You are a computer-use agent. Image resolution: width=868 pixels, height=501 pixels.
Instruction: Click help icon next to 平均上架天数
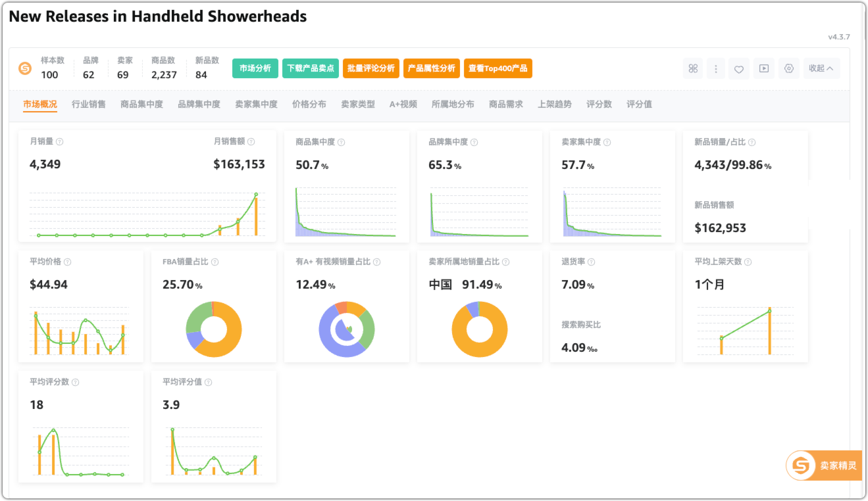point(748,262)
